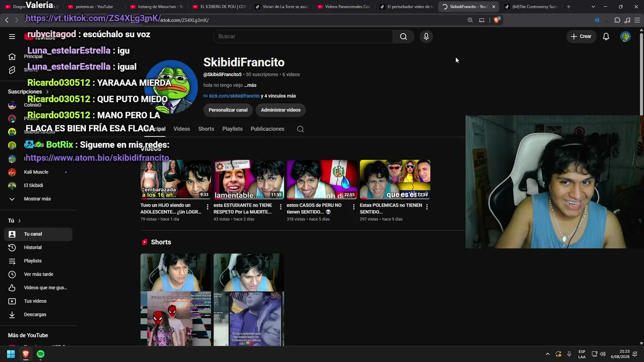Click the Personalizar canal button
The image size is (644, 362).
tap(228, 110)
